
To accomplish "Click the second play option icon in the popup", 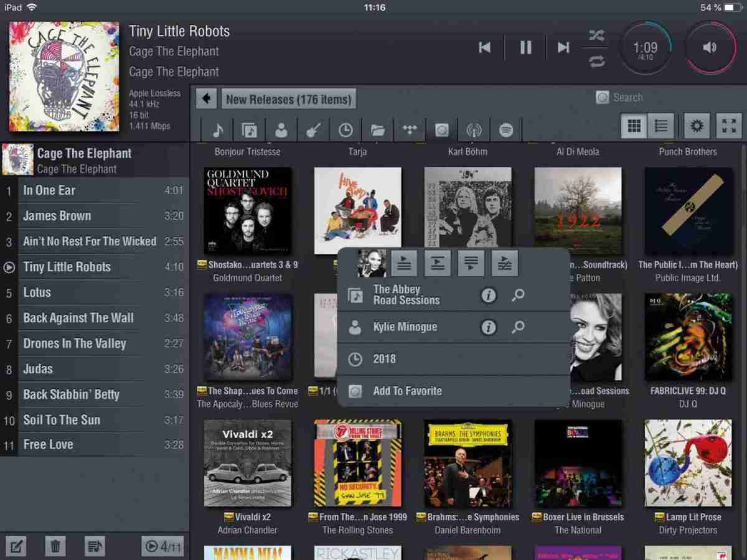I will tap(438, 263).
